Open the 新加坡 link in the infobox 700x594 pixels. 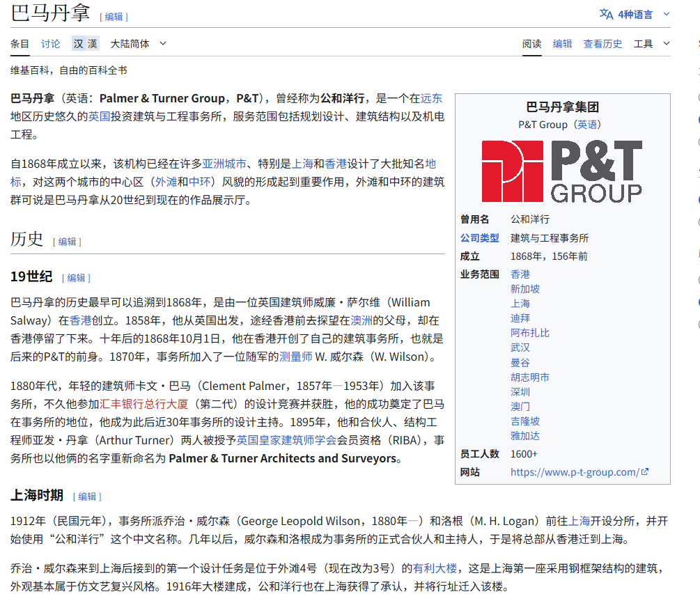click(x=524, y=288)
